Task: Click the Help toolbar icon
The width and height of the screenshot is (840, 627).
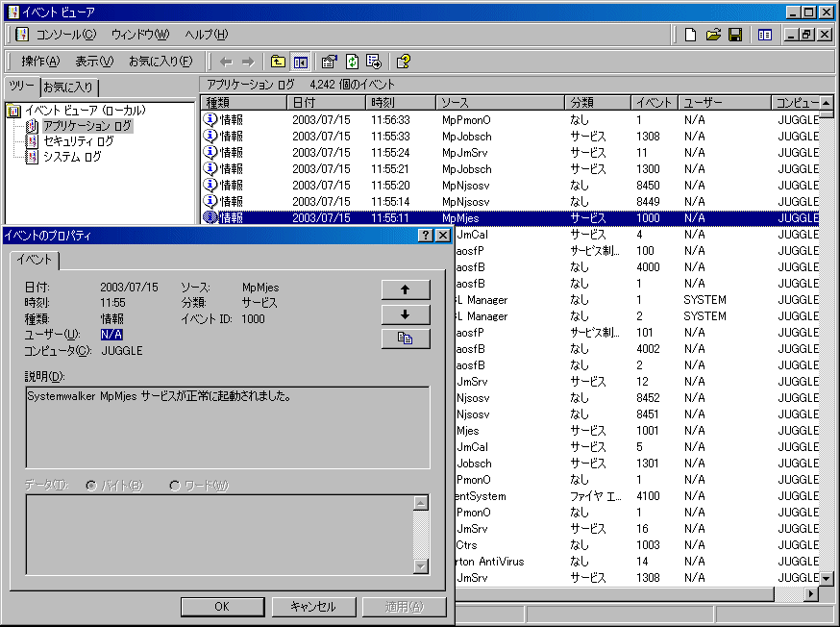Action: [404, 62]
